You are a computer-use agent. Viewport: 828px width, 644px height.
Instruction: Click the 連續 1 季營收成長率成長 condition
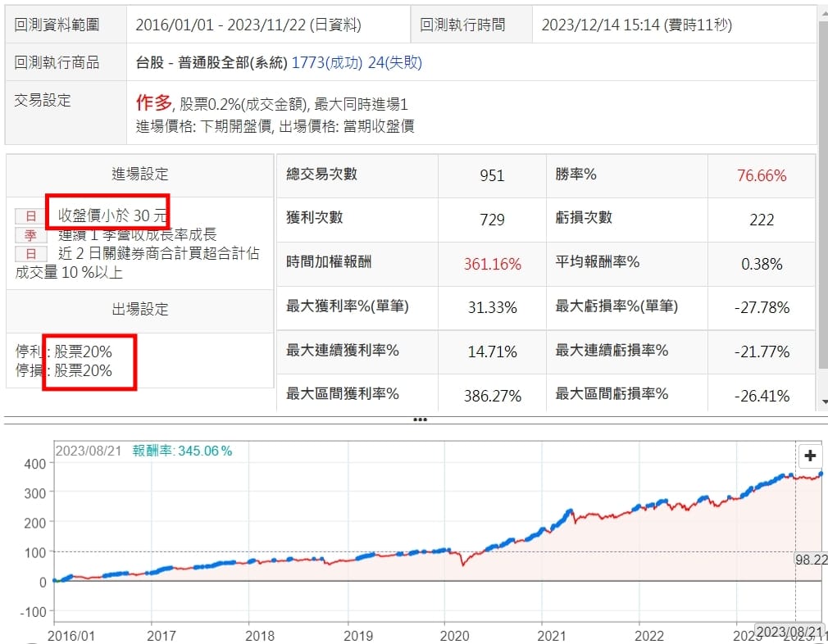pos(137,235)
